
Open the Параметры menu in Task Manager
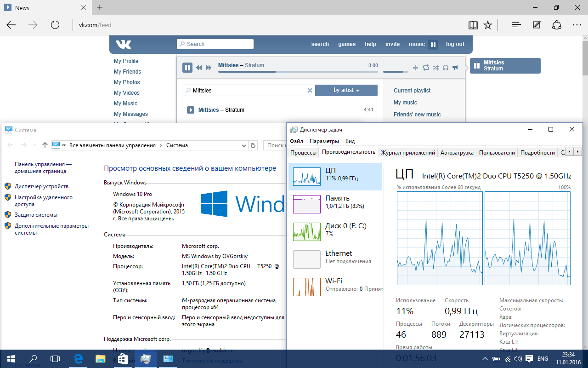coord(324,141)
